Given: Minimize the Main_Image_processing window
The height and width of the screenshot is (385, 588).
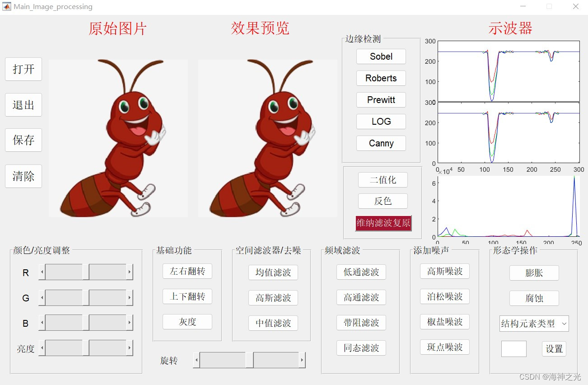Looking at the screenshot, I should pos(523,6).
